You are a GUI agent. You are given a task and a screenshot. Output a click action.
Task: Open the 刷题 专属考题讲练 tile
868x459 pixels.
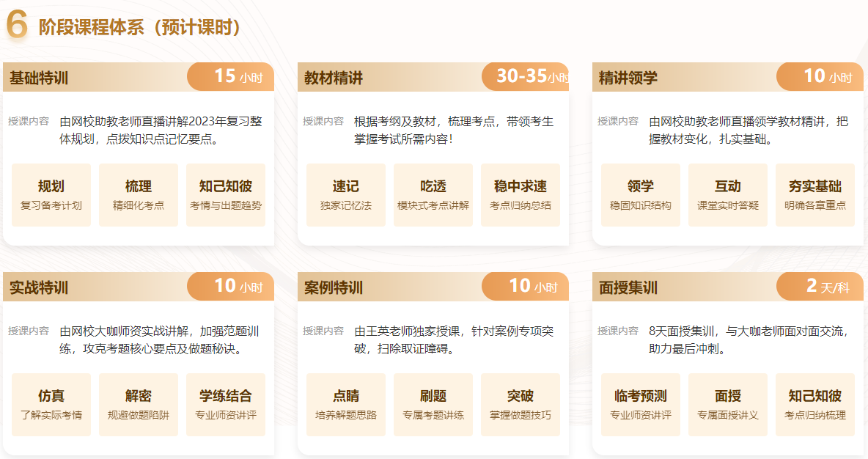(x=433, y=405)
